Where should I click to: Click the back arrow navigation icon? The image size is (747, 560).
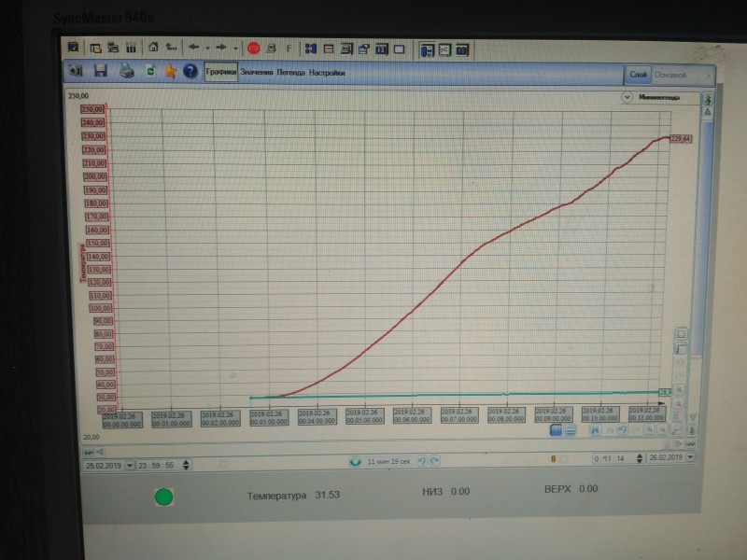point(193,47)
